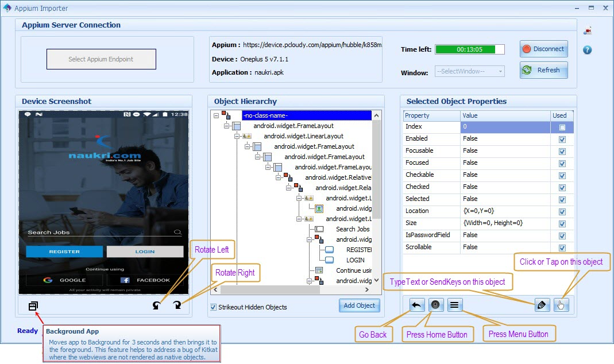Click the Background App icon
The image size is (614, 364).
tap(33, 306)
